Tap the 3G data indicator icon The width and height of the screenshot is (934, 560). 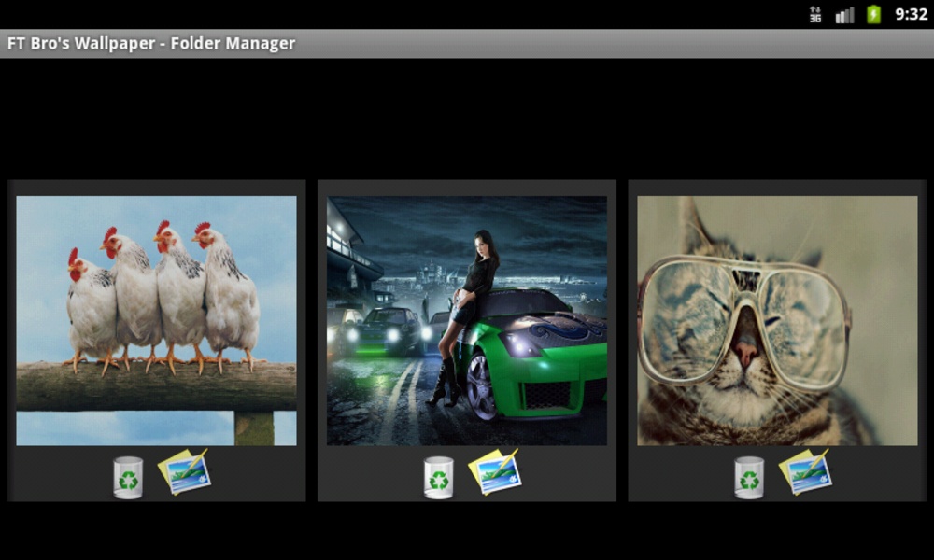coord(815,14)
